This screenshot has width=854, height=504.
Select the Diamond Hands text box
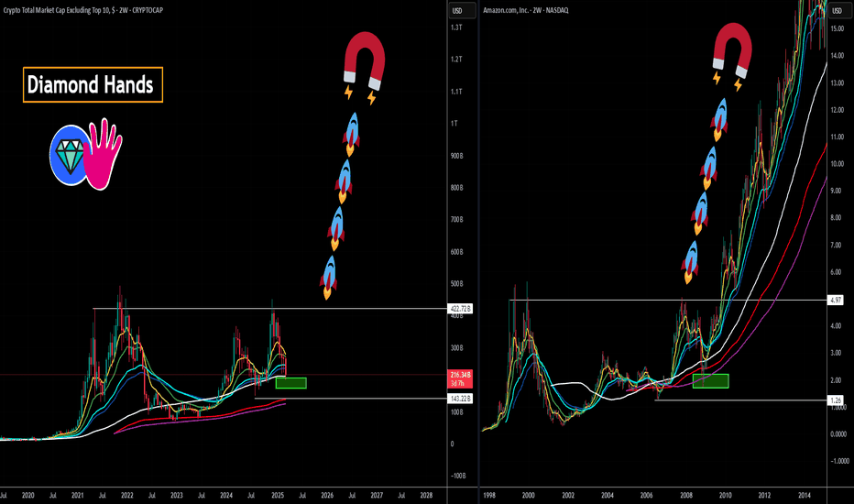pyautogui.click(x=93, y=84)
